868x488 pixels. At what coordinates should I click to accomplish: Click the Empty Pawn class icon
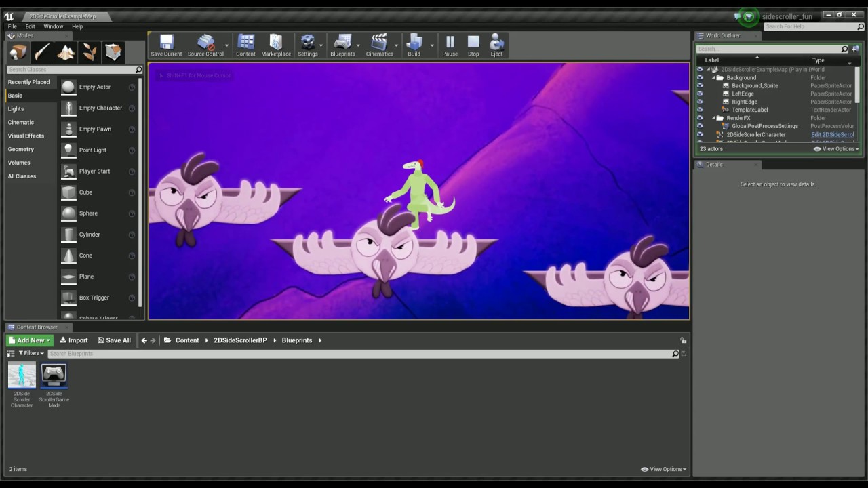pos(68,129)
